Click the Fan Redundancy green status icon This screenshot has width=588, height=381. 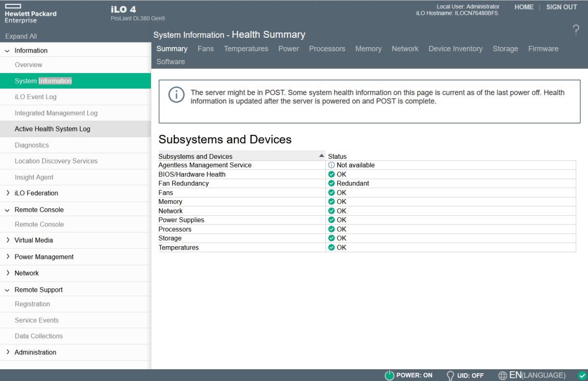tap(331, 183)
